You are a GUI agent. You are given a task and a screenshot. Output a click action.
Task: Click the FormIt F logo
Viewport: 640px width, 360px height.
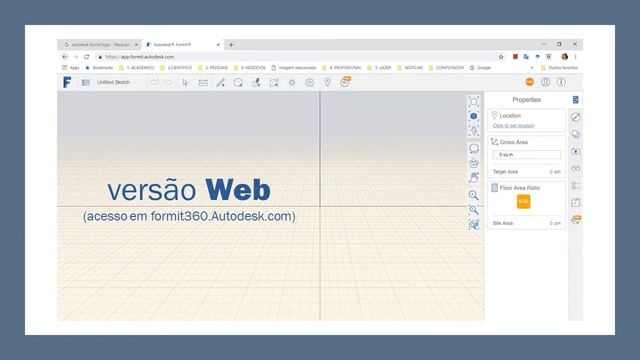(x=67, y=82)
